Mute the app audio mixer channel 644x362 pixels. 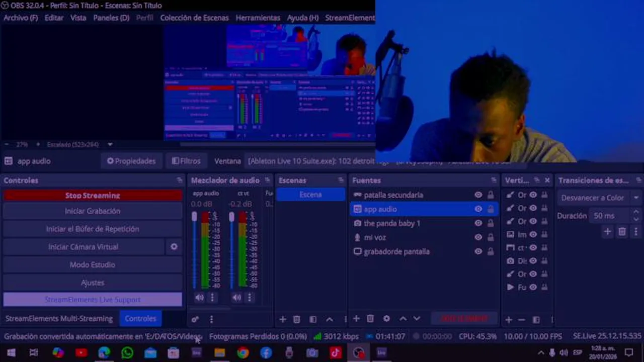(199, 298)
